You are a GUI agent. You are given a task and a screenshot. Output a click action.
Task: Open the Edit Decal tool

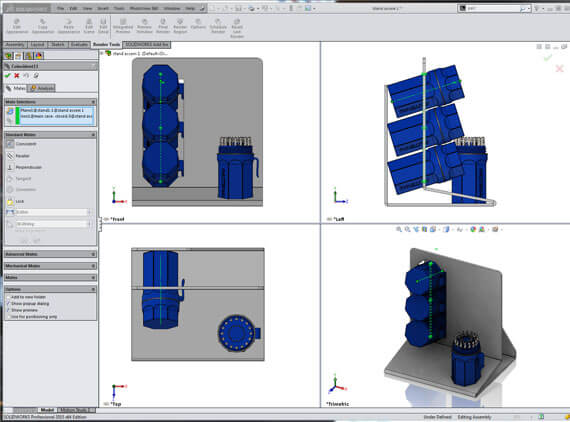[104, 27]
